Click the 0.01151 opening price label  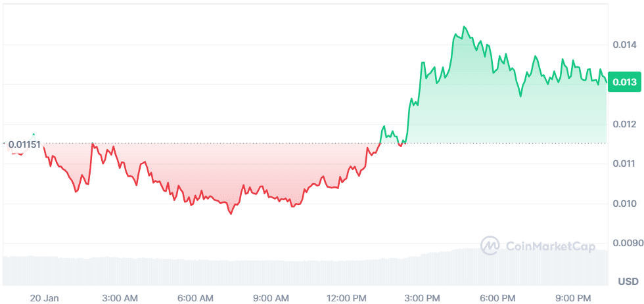coord(25,144)
